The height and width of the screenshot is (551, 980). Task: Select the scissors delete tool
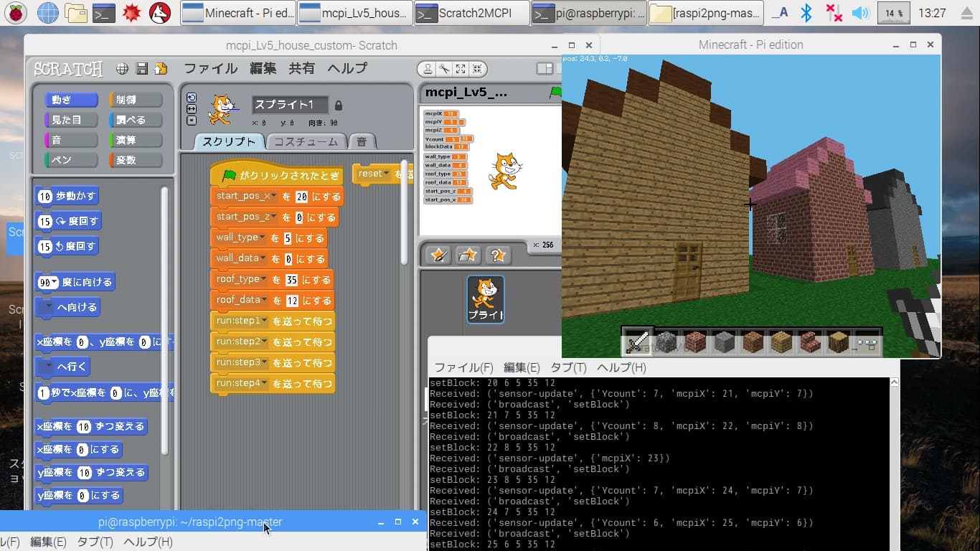coord(445,69)
